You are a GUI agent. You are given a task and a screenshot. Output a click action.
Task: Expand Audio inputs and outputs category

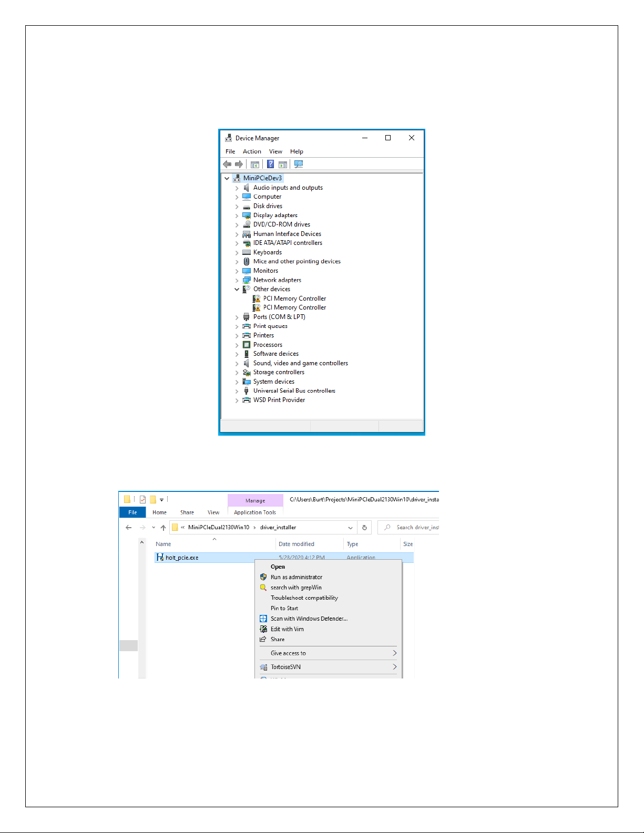(x=237, y=188)
